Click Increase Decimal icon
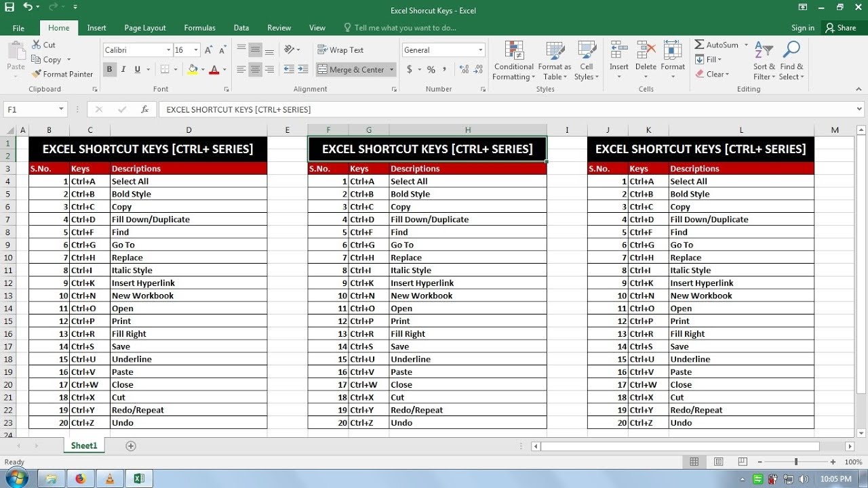The image size is (868, 488). tap(465, 69)
